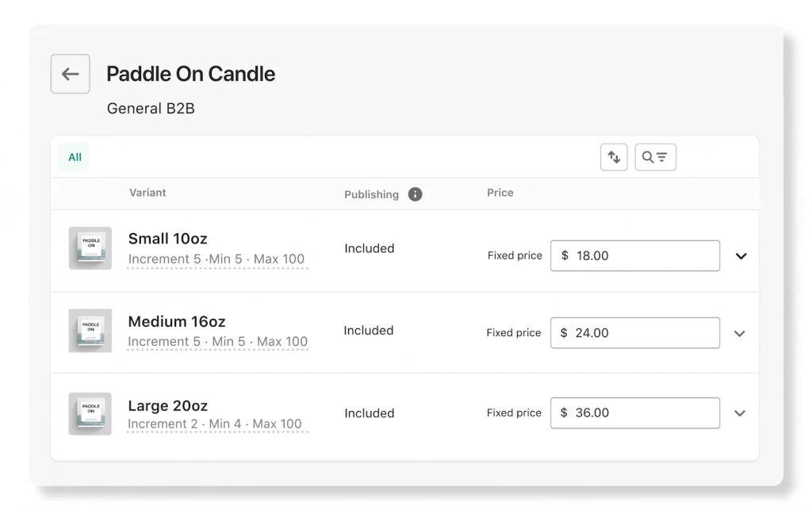Click the 36.00 price value for Large 20oz
Viewport: 812px width, 510px height.
tap(634, 412)
